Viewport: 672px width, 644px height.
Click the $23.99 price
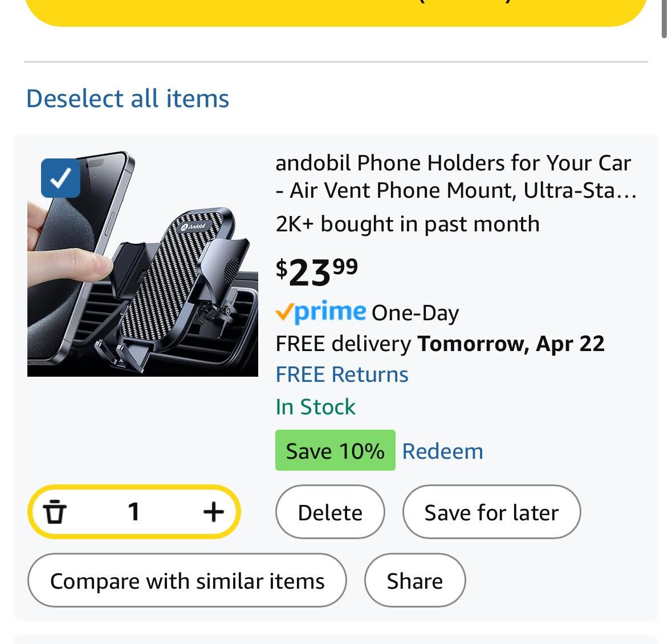pos(317,271)
